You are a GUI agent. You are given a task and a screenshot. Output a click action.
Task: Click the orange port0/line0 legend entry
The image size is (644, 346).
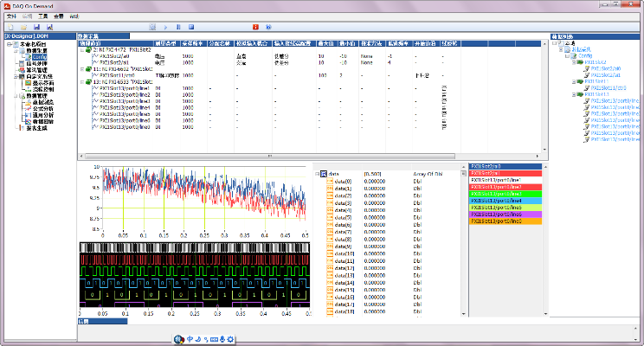(x=506, y=222)
